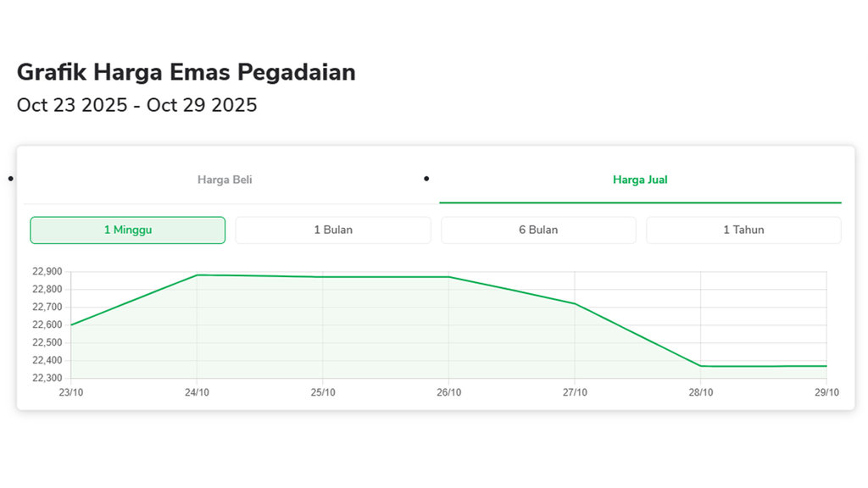Click the 22,900 value on the y-axis
The width and height of the screenshot is (868, 488).
pyautogui.click(x=47, y=271)
